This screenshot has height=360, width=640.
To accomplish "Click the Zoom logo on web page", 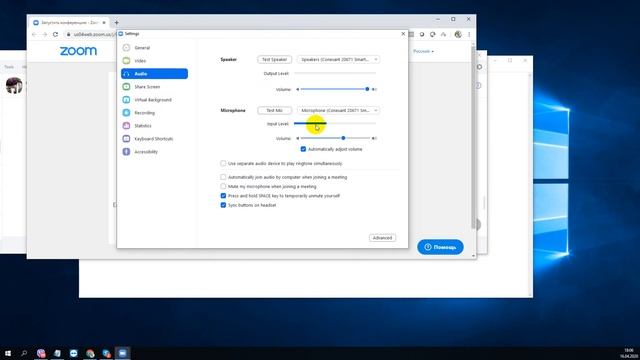I will pos(78,51).
